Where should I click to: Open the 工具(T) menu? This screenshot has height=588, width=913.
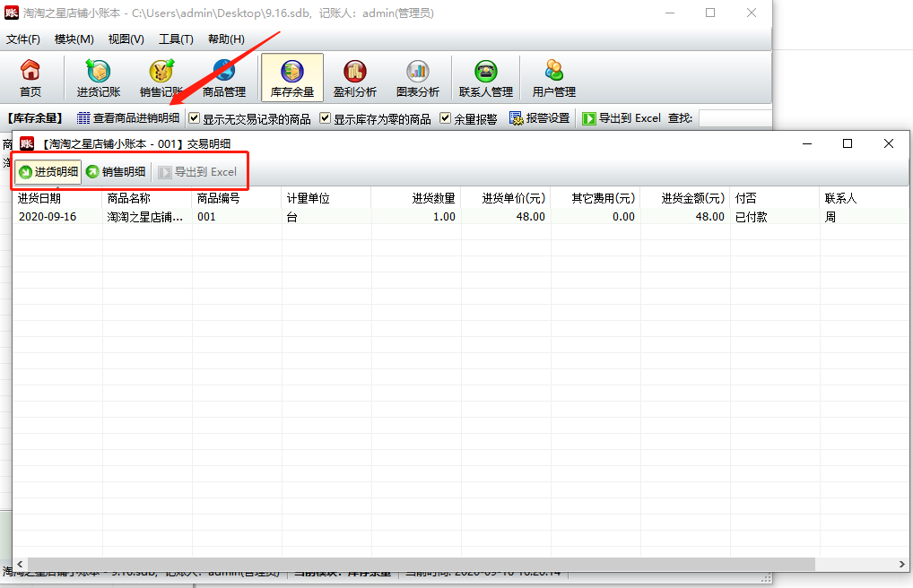coord(176,39)
